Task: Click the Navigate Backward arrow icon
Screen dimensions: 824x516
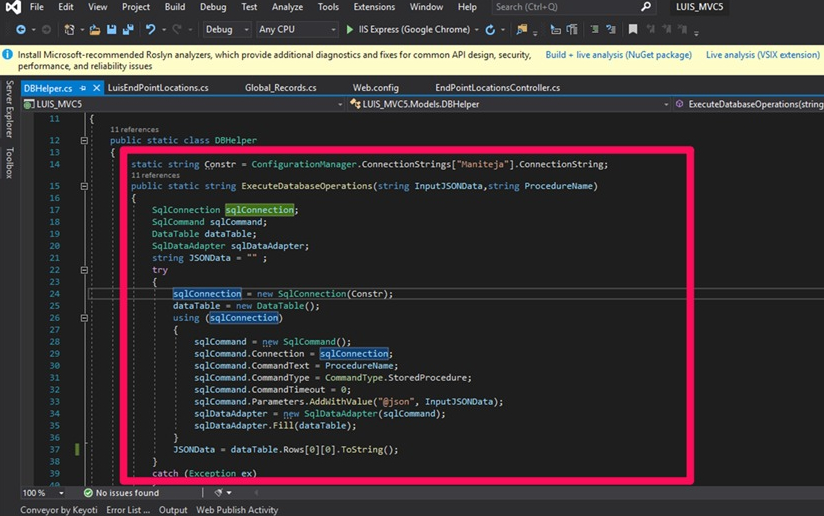Action: tap(20, 29)
